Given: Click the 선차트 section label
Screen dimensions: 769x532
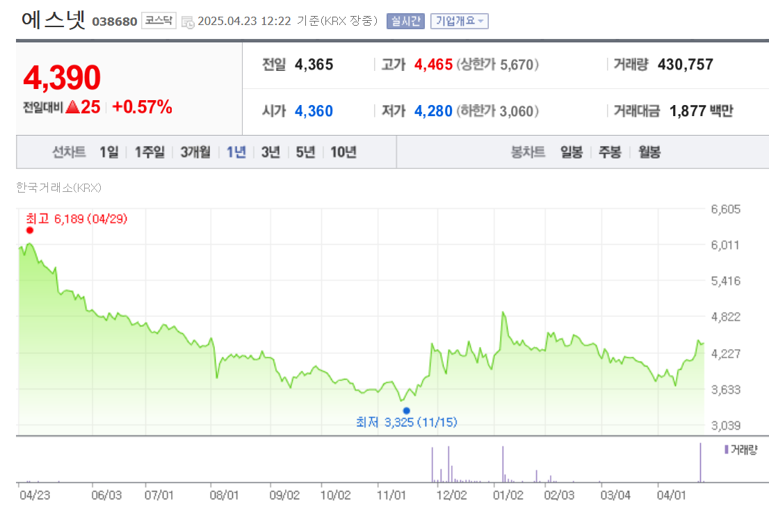Looking at the screenshot, I should tap(69, 152).
